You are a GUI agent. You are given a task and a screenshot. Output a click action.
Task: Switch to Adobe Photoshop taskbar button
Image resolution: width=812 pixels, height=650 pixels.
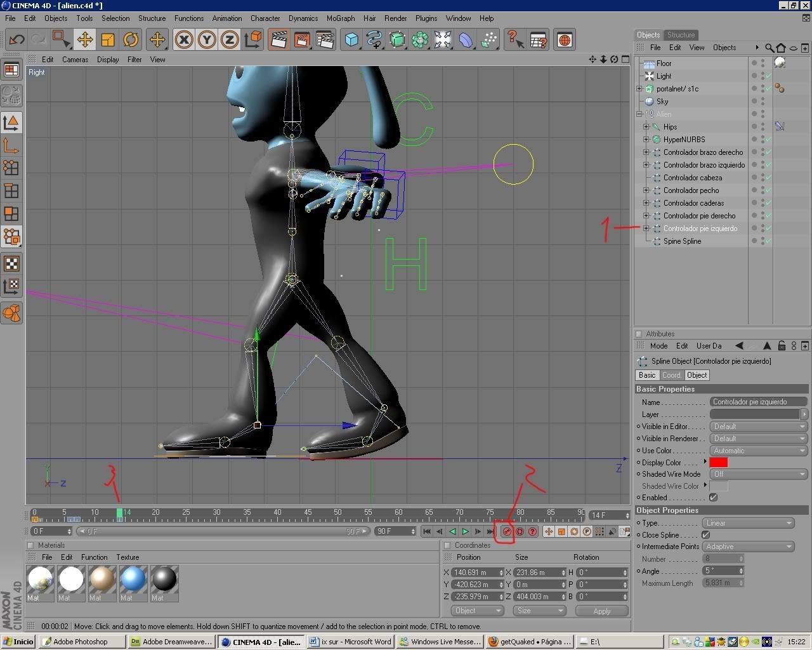coord(82,642)
